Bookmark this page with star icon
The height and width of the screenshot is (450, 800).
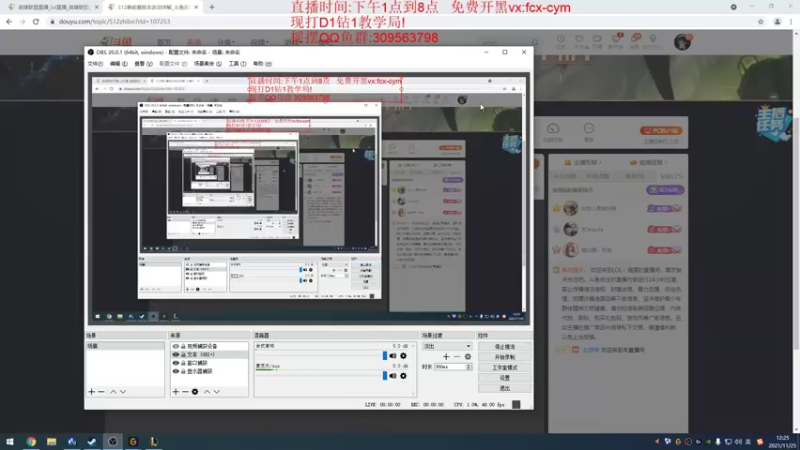pyautogui.click(x=761, y=21)
